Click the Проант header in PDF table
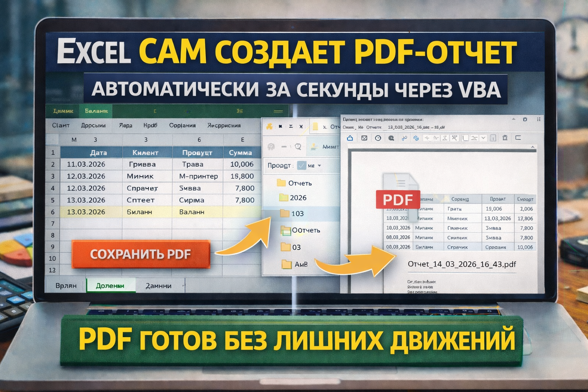 497,199
